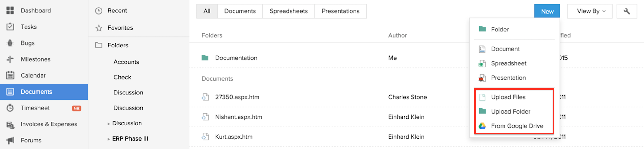Select the Google Drive icon
Screen dimensions: 644x149
(x=482, y=126)
